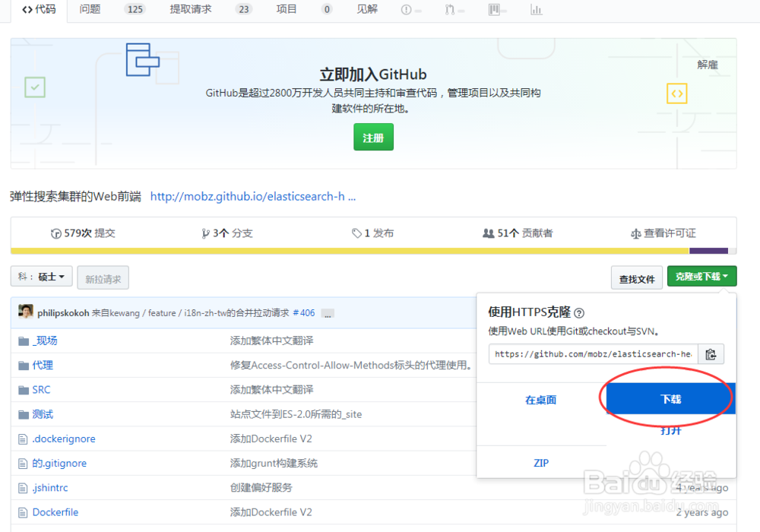Screen dimensions: 760x532
Task: Click folder icon beside 测试
Action: 24,415
